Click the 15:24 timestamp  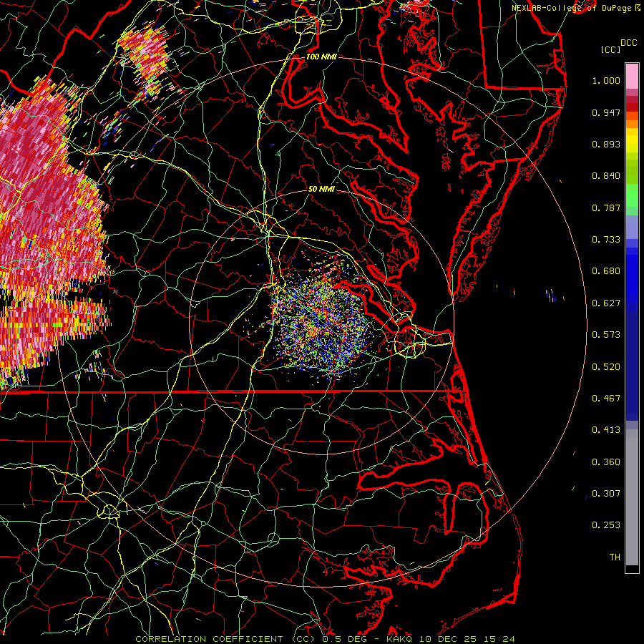pos(501,639)
